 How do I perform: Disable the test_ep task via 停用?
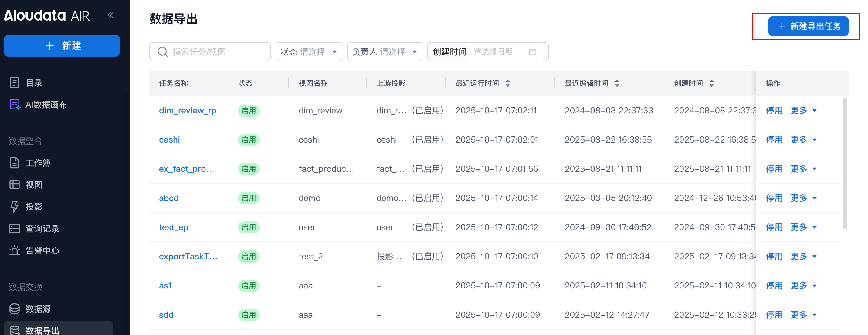774,227
